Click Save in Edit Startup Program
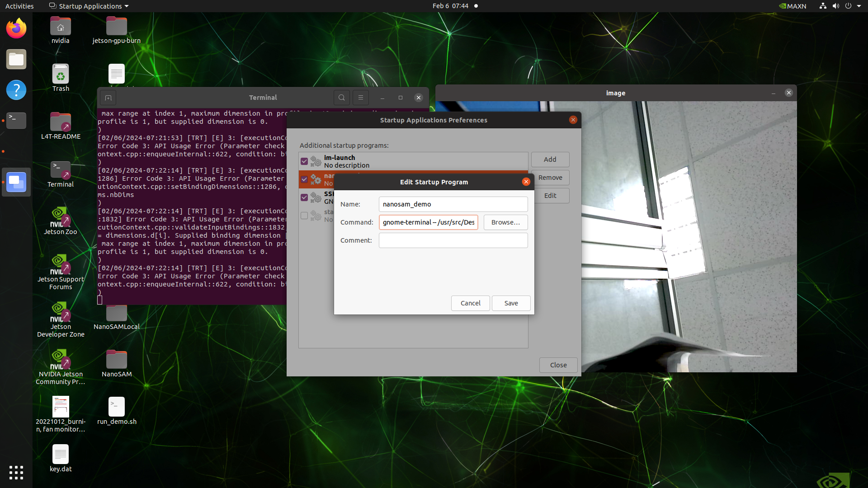 click(511, 303)
